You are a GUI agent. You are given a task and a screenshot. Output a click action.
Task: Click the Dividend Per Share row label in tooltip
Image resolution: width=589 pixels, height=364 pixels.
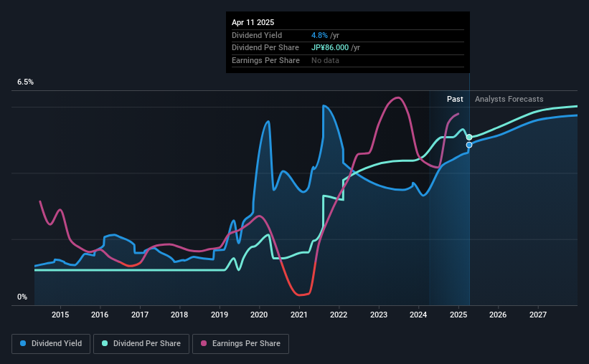[x=265, y=48]
